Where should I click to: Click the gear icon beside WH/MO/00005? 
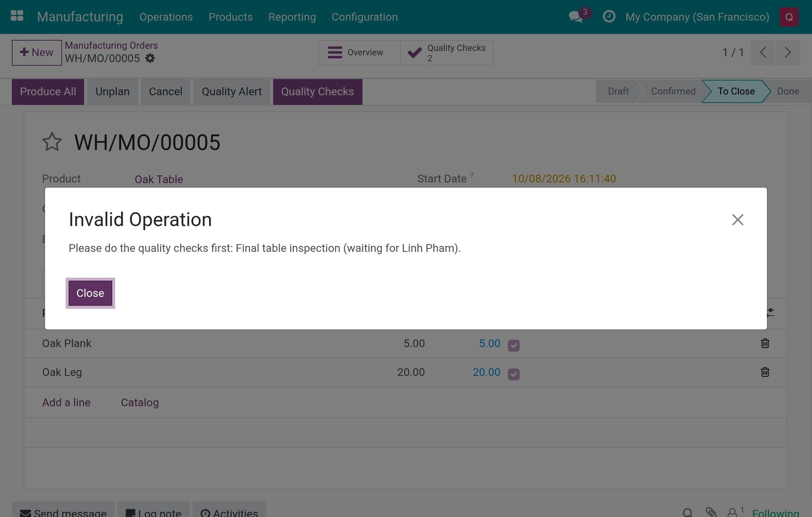[150, 58]
